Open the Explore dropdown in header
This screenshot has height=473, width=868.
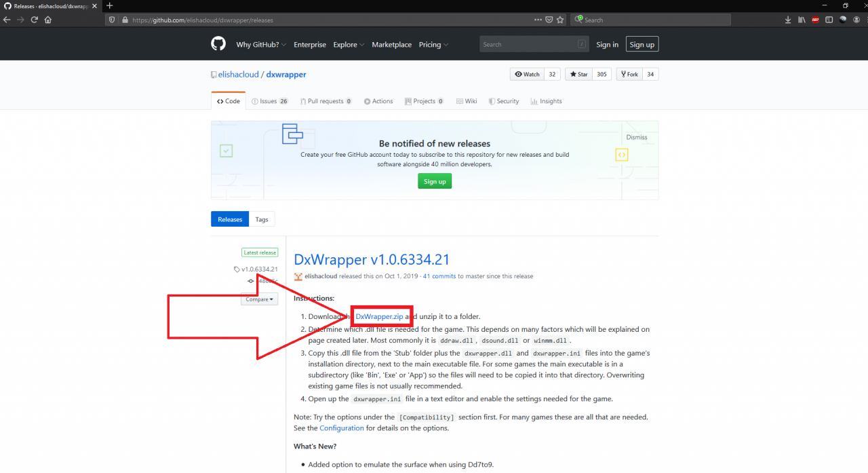[349, 45]
